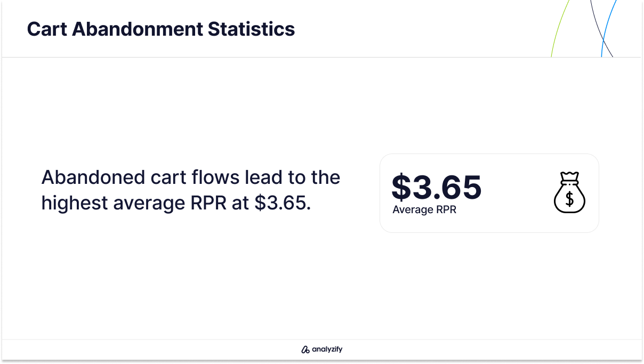Click the tied top of the money bag
The image size is (644, 364).
pos(569,176)
